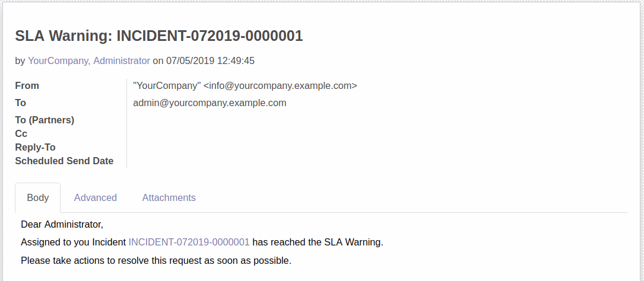Click the SLA Warning email subject heading
This screenshot has width=644, height=281.
click(159, 36)
